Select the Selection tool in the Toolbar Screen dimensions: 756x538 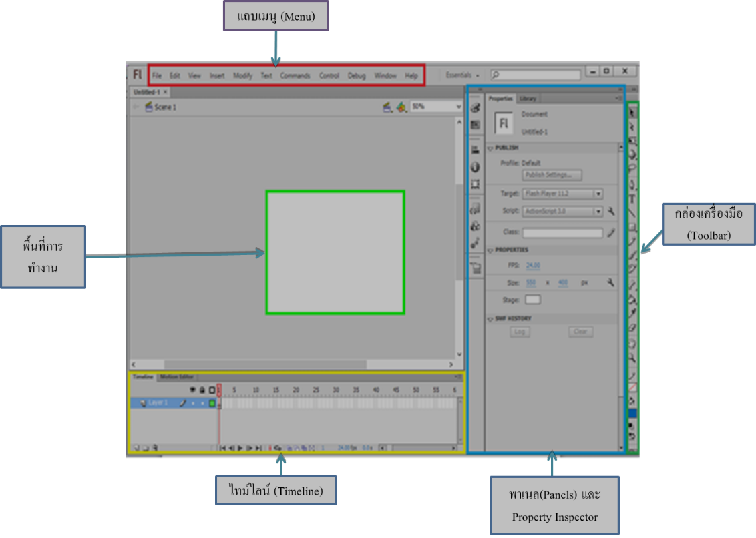[630, 111]
